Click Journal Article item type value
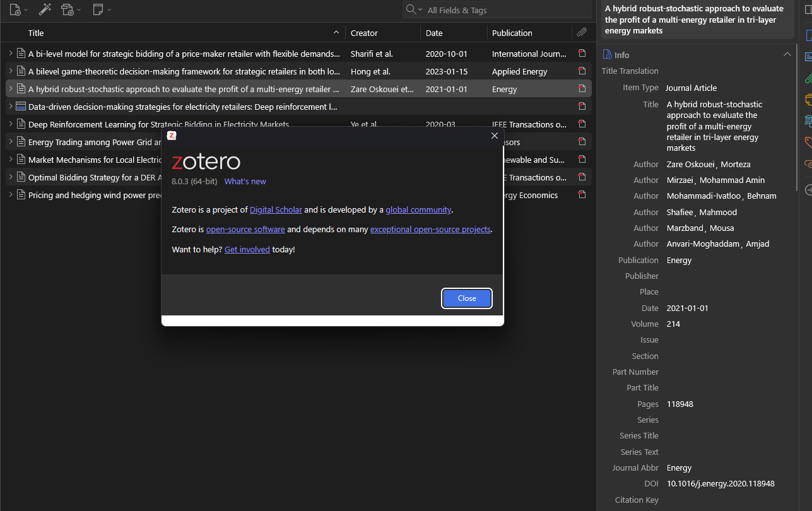The height and width of the screenshot is (511, 812). tap(691, 88)
